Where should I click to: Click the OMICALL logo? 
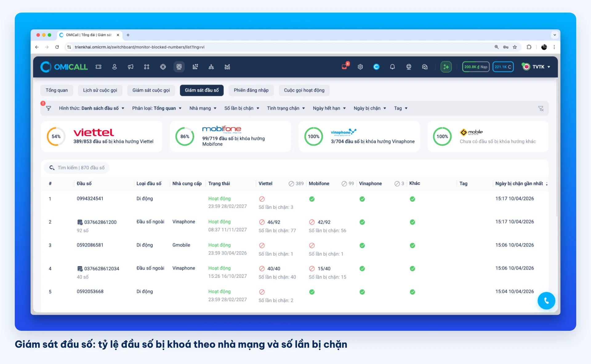click(x=64, y=67)
